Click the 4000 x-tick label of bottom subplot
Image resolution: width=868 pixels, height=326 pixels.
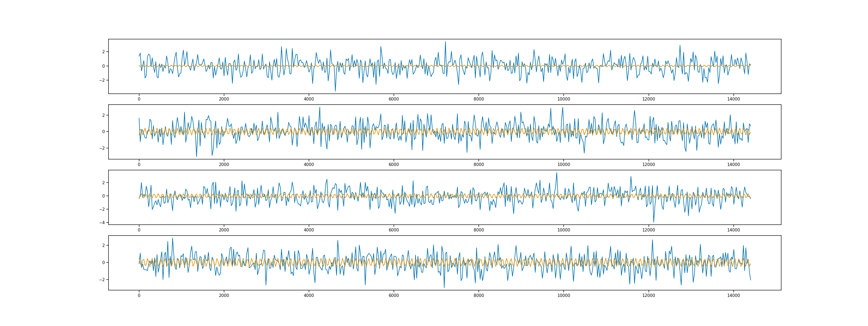pyautogui.click(x=309, y=296)
